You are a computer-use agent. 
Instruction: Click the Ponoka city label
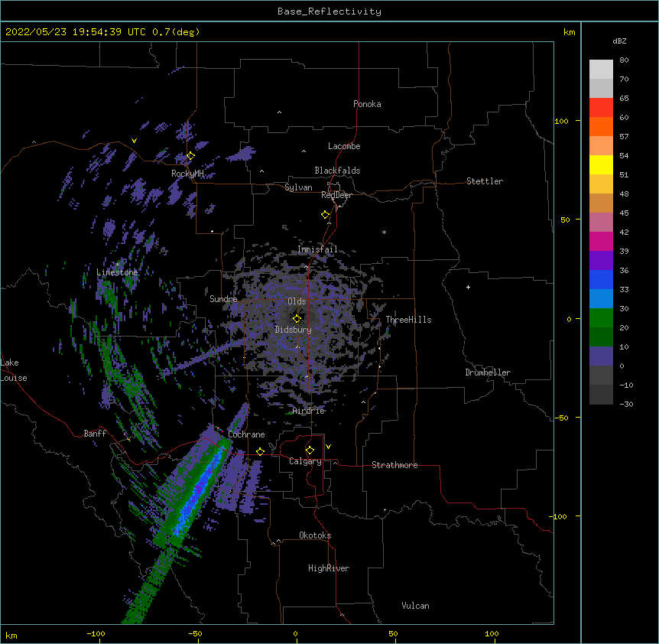tap(367, 104)
